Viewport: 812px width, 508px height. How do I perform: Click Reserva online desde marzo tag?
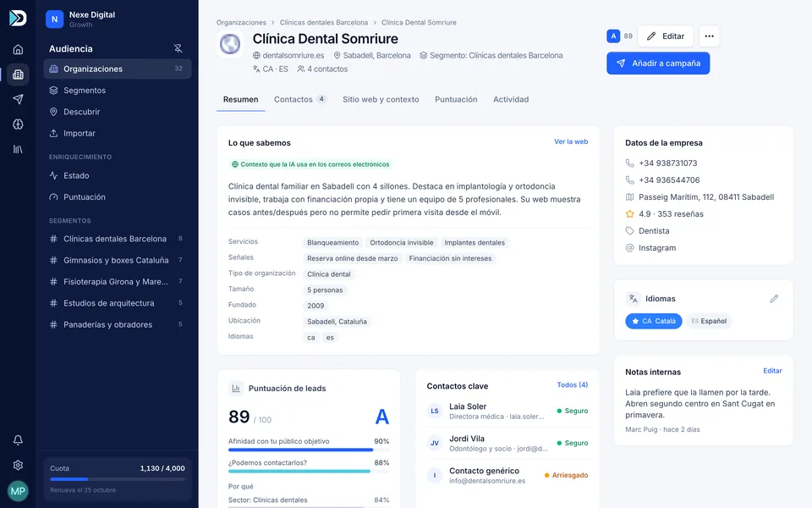click(x=352, y=258)
